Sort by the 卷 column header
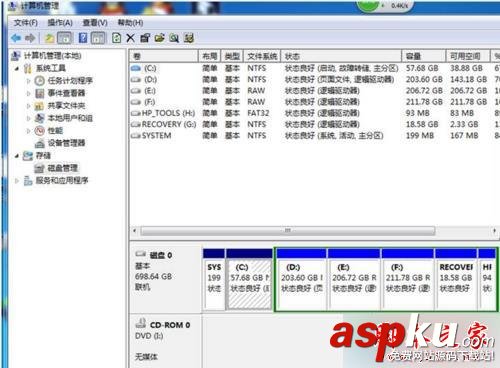Image resolution: width=500 pixels, height=368 pixels. coord(164,56)
